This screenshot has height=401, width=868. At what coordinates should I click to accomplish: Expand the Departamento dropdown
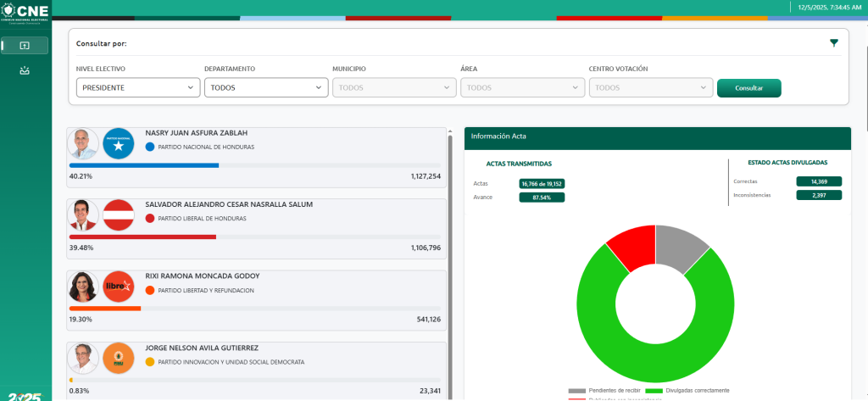(265, 87)
